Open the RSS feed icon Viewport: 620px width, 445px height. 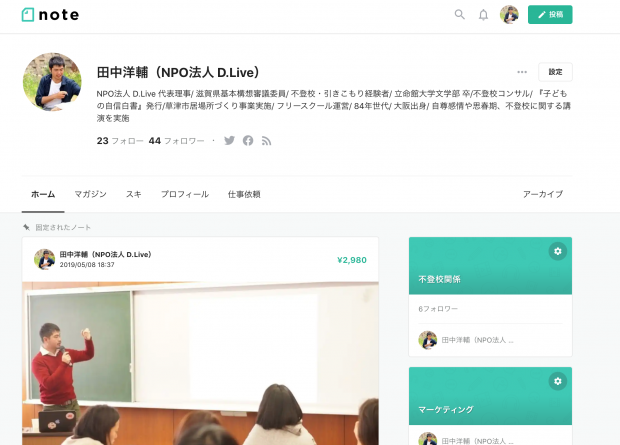pyautogui.click(x=267, y=141)
